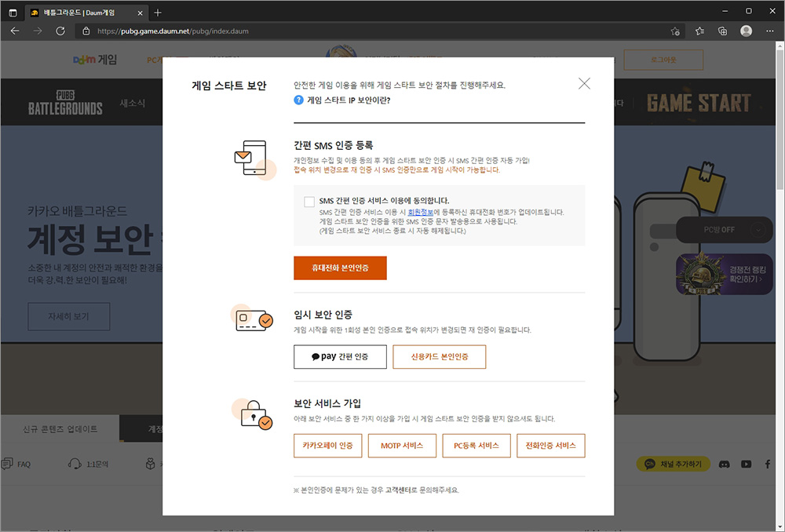Reload the page with refresh icon
785x532 pixels.
coord(60,31)
